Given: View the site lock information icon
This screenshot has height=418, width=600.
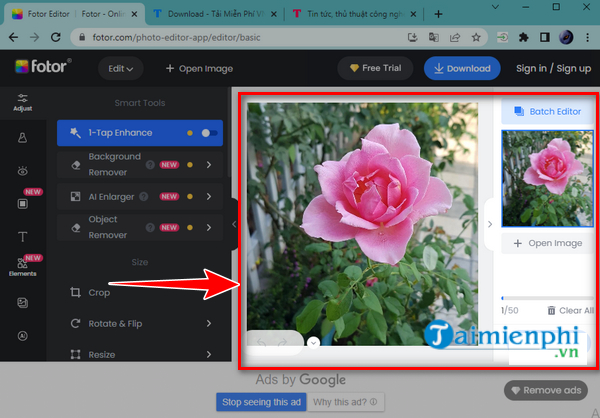Looking at the screenshot, I should click(x=81, y=37).
